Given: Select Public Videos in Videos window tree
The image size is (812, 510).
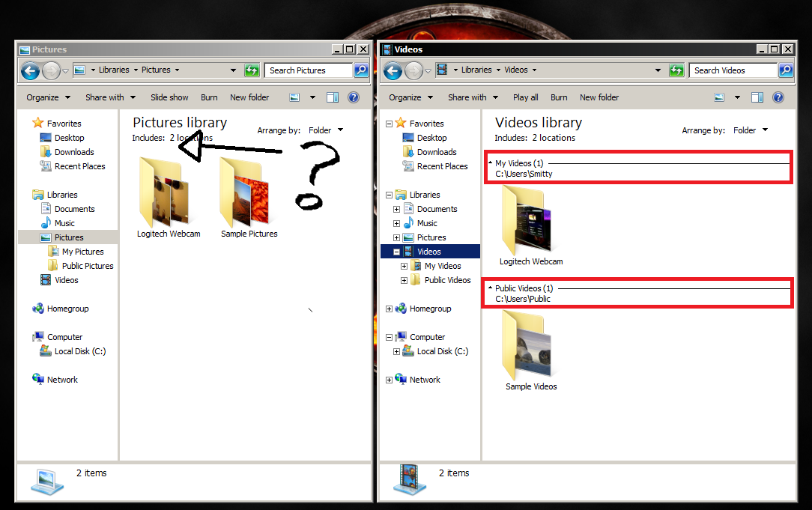Looking at the screenshot, I should [x=447, y=280].
